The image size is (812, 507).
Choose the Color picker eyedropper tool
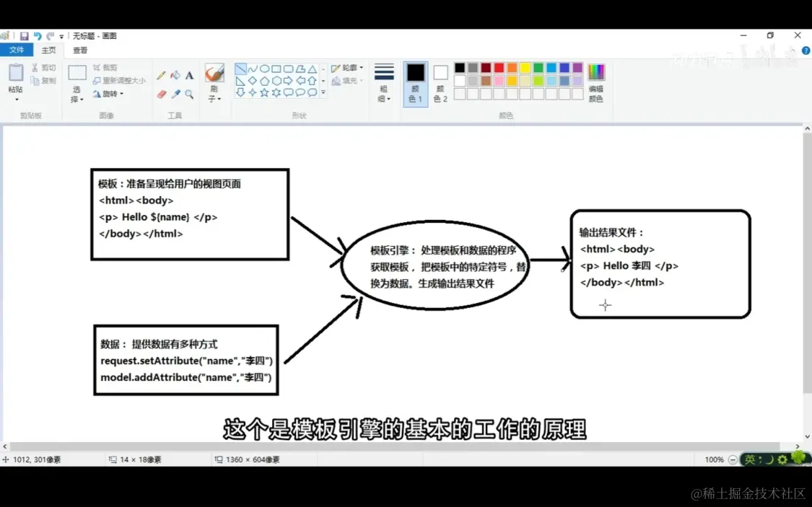[176, 94]
